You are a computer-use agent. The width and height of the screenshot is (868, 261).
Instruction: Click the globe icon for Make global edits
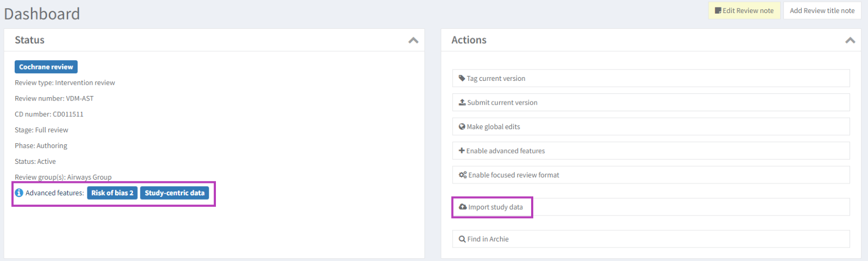click(x=462, y=126)
